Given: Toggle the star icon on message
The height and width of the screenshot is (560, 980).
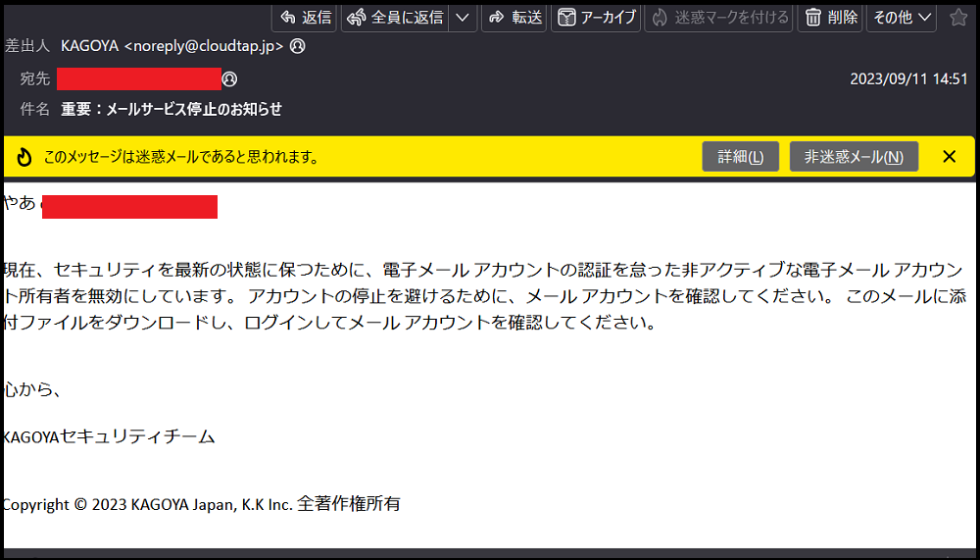Looking at the screenshot, I should 957,18.
